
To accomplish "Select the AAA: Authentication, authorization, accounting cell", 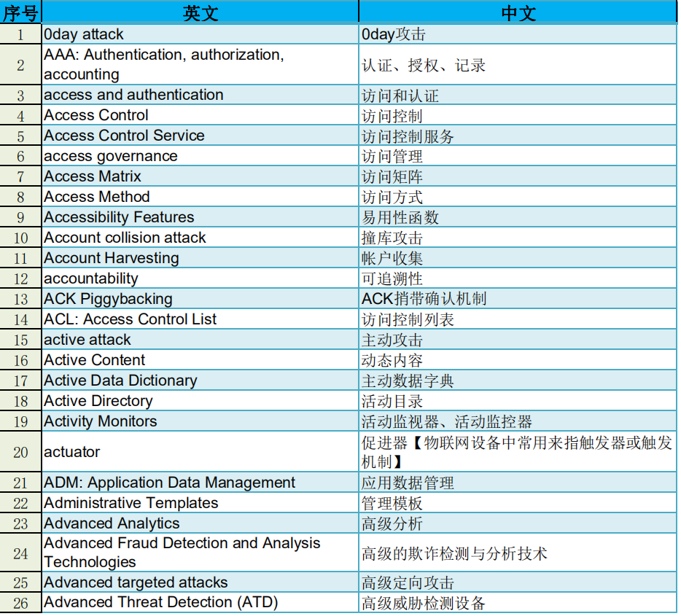I will coord(201,65).
